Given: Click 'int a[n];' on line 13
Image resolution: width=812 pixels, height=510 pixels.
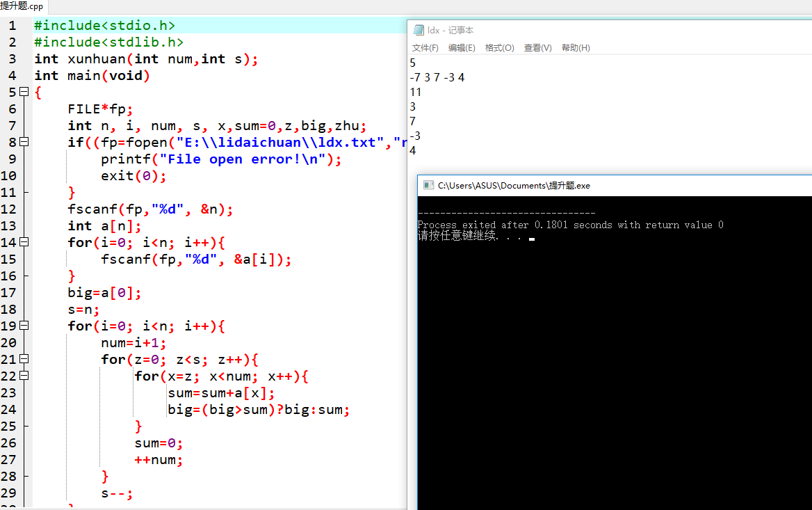Looking at the screenshot, I should (x=104, y=226).
